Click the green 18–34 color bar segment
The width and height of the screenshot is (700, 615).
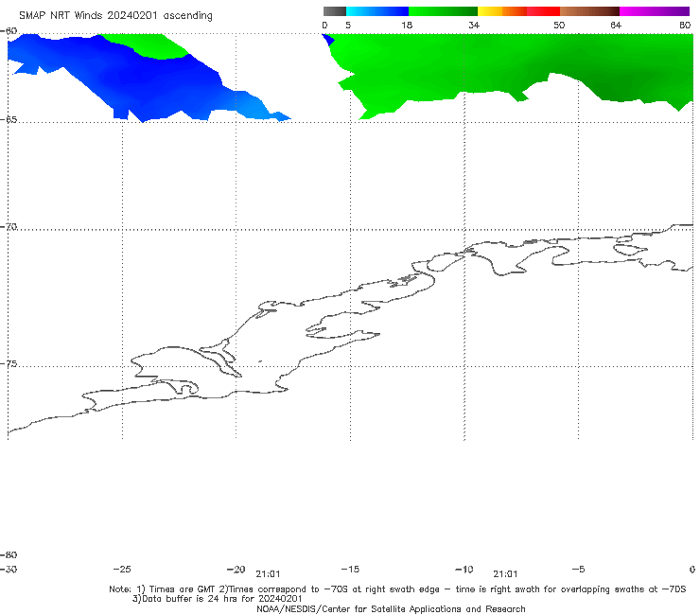click(x=443, y=11)
